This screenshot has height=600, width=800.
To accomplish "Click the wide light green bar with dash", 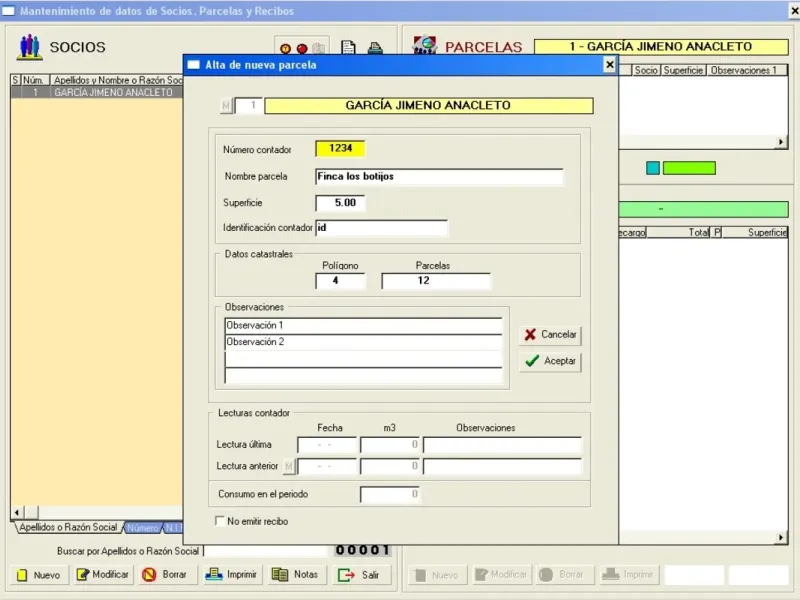I will 704,209.
